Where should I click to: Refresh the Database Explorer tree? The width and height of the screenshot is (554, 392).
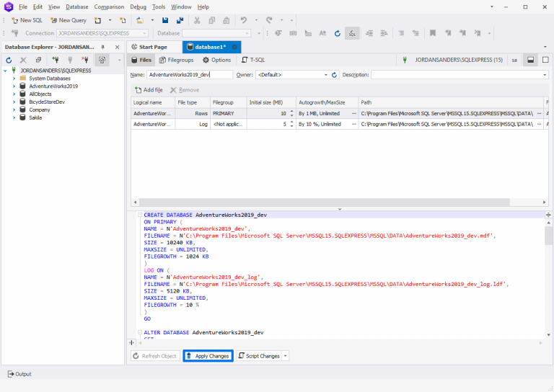tap(9, 60)
